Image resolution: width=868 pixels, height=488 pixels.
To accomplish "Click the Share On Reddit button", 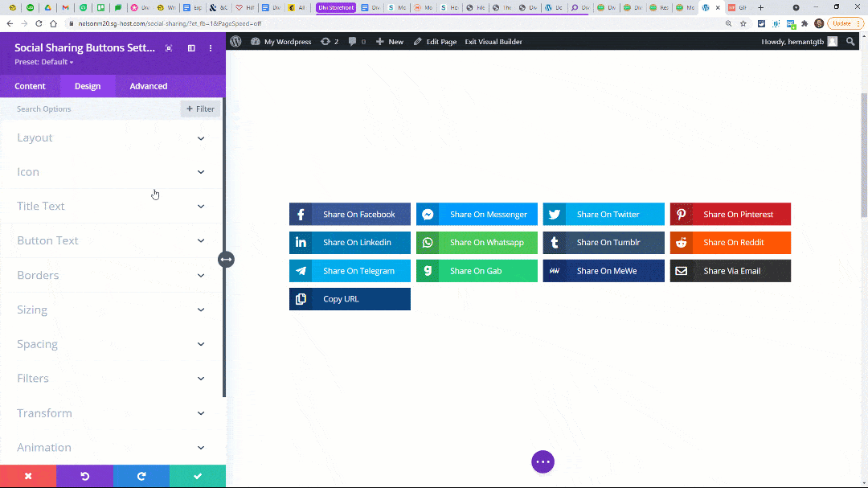I will 730,243.
